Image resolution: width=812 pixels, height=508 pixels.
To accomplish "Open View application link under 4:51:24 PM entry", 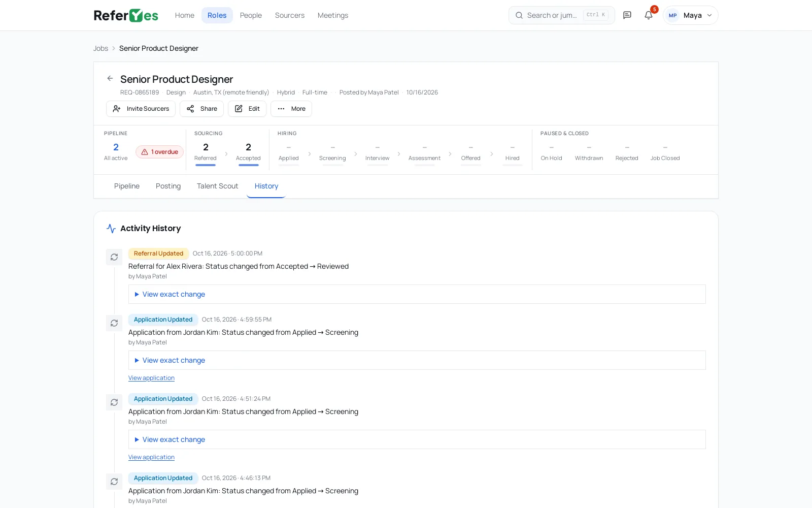I will [151, 457].
